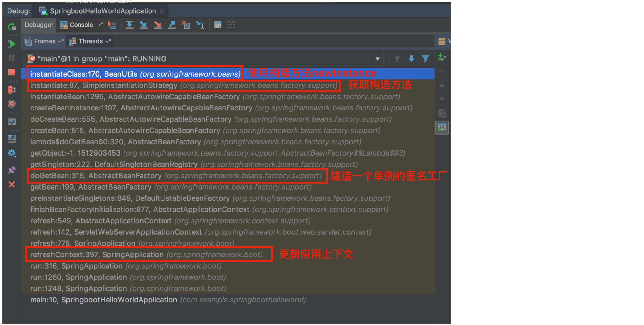Expand the thread selector dropdown arrow
This screenshot has height=325, width=644.
pos(378,59)
